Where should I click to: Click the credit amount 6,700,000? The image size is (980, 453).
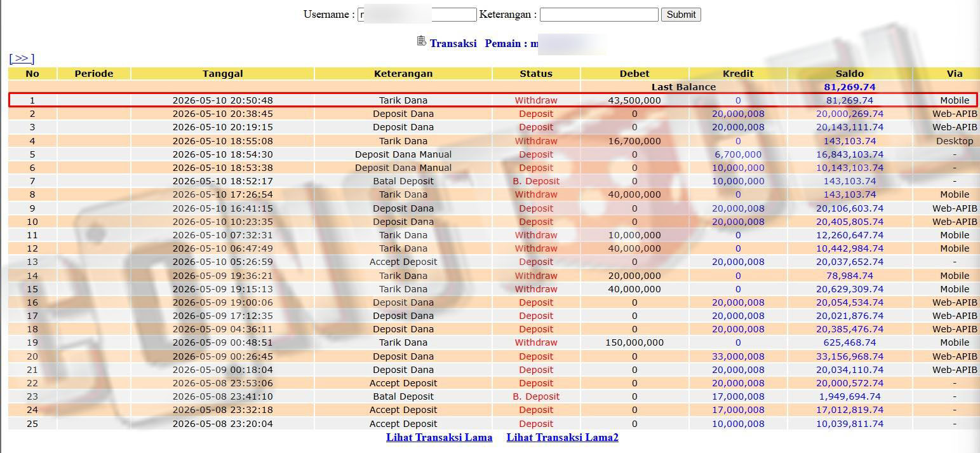point(738,154)
